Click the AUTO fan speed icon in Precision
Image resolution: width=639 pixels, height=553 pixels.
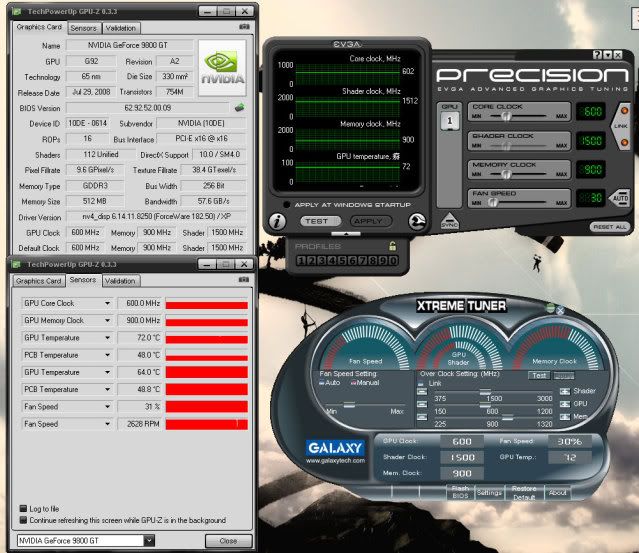[623, 198]
